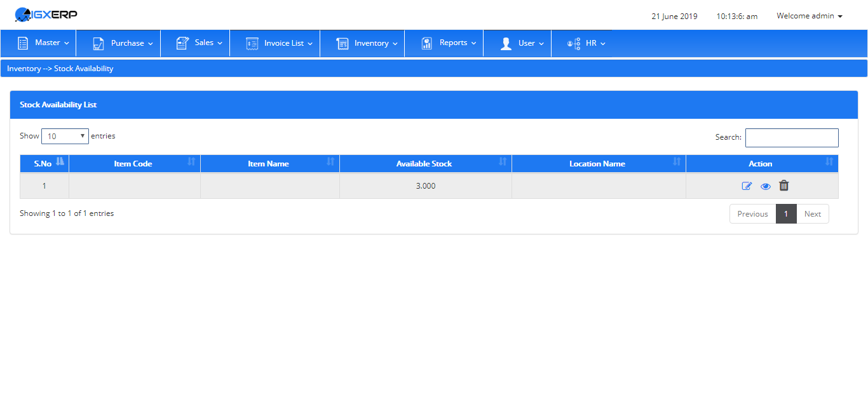Click the eye view icon in Action column
868x397 pixels.
pyautogui.click(x=766, y=186)
